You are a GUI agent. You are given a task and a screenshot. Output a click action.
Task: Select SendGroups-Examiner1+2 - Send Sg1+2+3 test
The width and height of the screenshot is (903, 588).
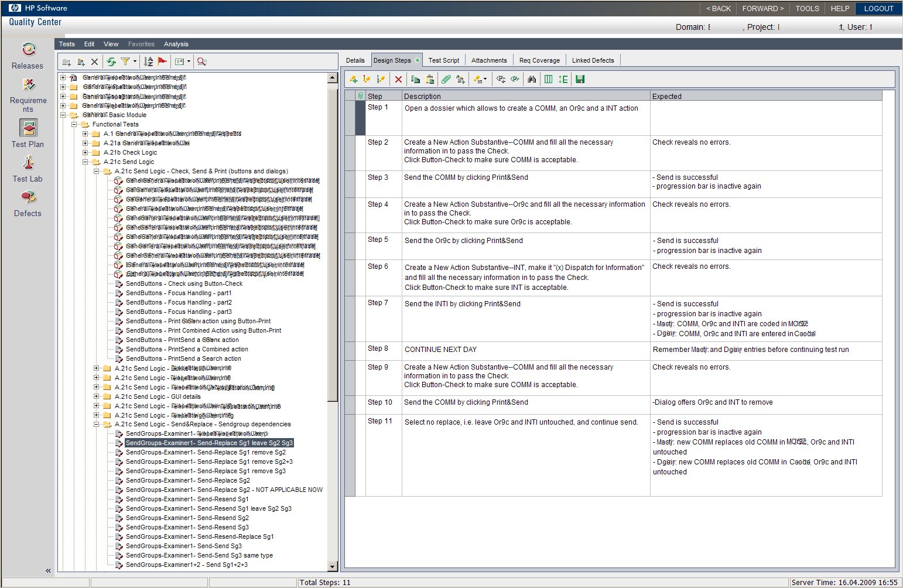[186, 565]
